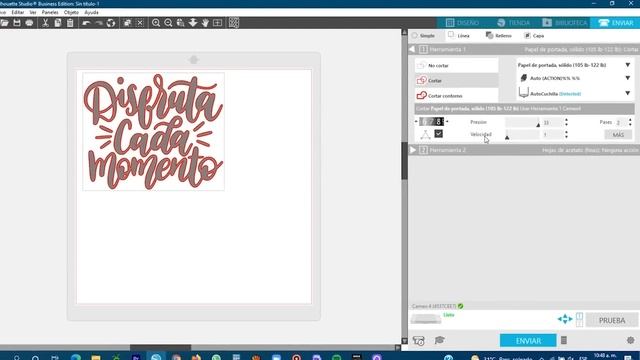Increase the Pases value with the stepper
This screenshot has width=640, height=360.
coord(630,120)
